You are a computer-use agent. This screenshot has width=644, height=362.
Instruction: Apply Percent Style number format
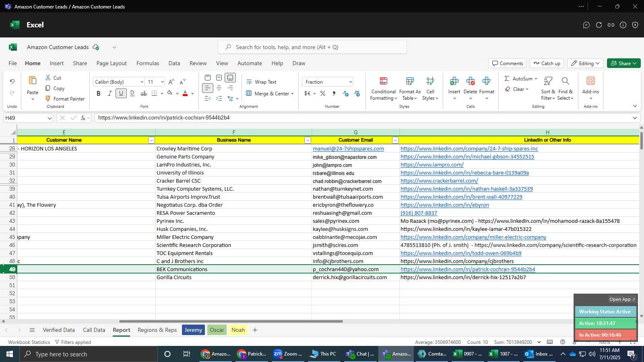pos(323,93)
